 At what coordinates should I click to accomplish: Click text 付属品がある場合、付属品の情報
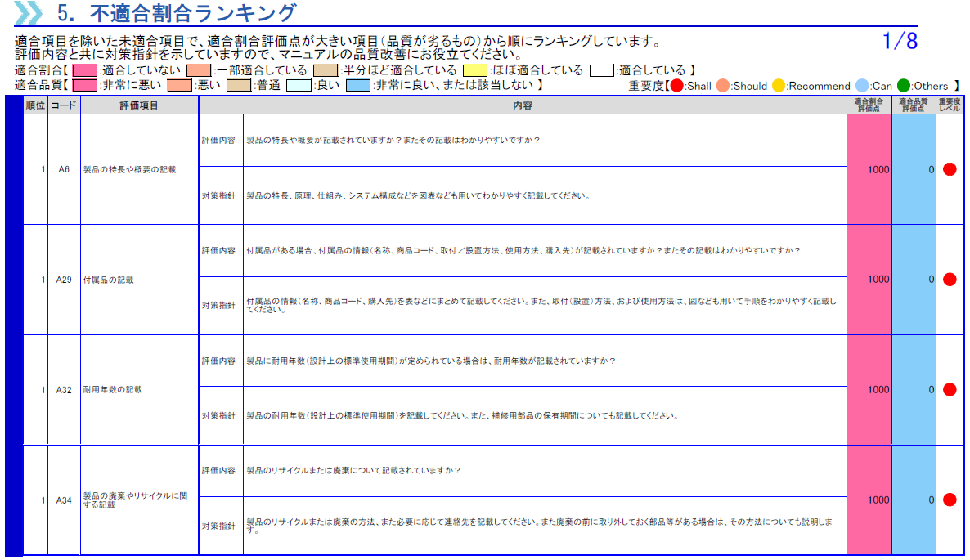(x=308, y=250)
